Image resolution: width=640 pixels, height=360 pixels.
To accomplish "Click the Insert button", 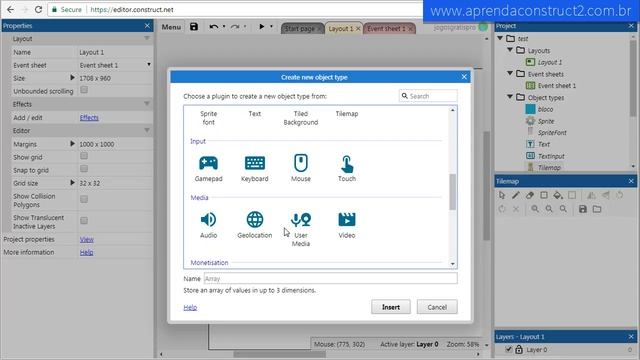I will 391,307.
